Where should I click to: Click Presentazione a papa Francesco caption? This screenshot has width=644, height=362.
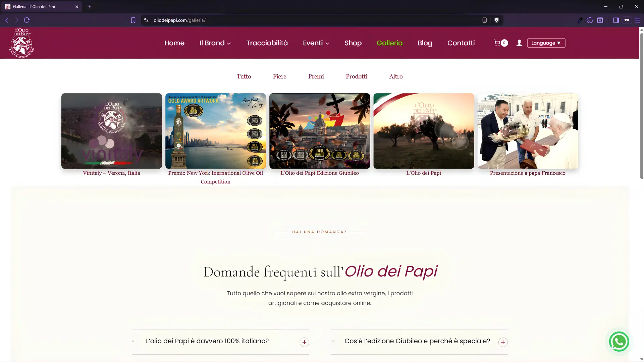[x=528, y=173]
